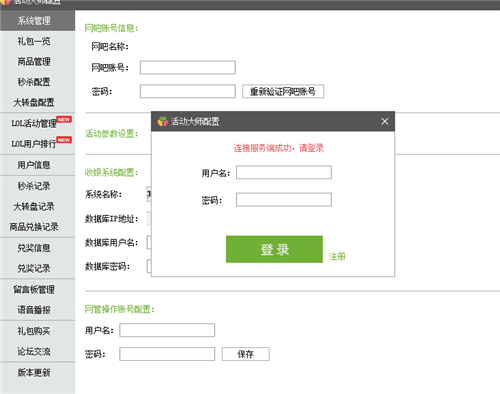Select 秒杀配置 in sidebar

click(x=34, y=82)
